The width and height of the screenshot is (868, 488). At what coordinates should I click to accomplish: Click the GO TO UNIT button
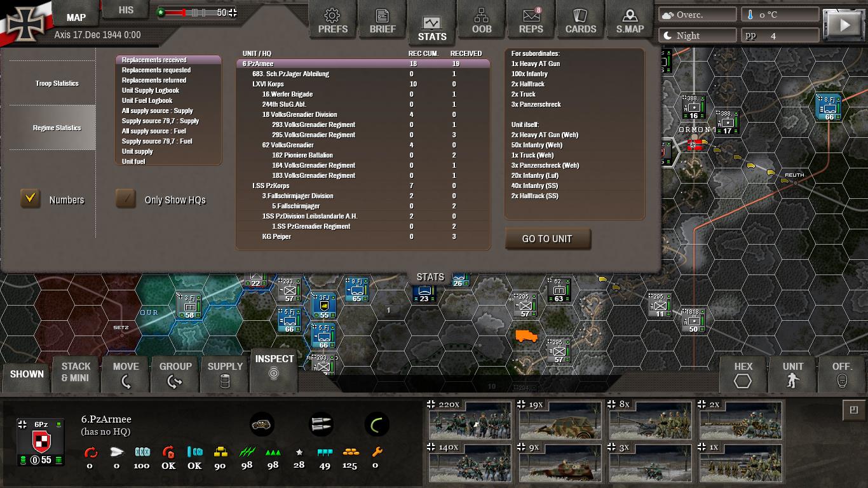pos(547,239)
